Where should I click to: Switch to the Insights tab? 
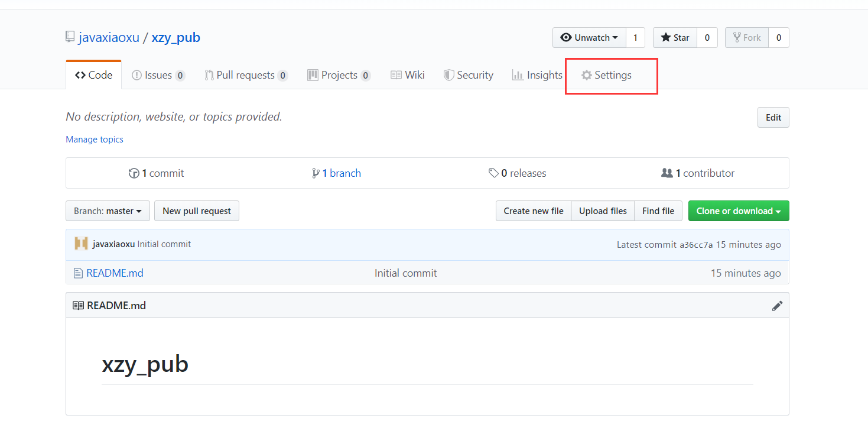point(537,75)
